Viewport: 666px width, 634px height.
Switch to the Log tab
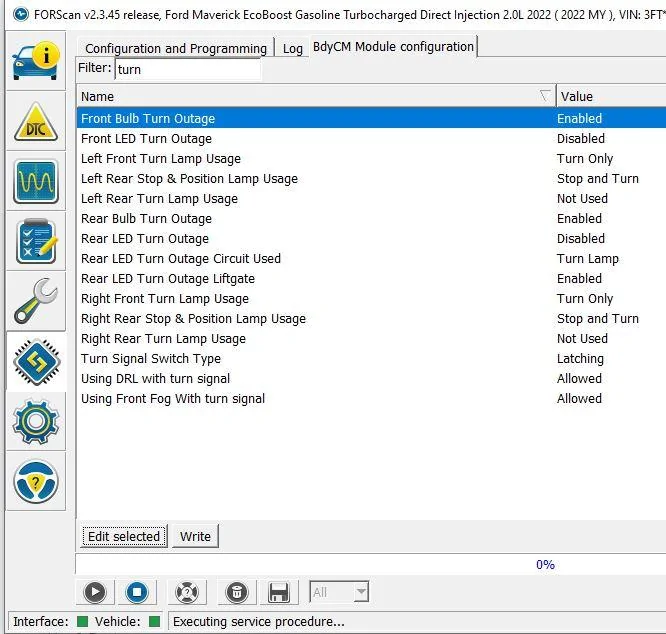point(293,48)
